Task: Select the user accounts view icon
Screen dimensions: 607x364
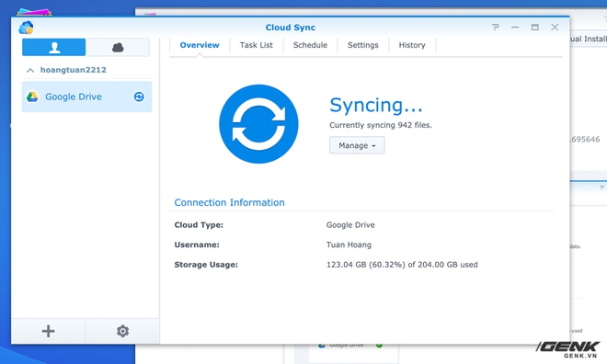Action: pyautogui.click(x=54, y=47)
